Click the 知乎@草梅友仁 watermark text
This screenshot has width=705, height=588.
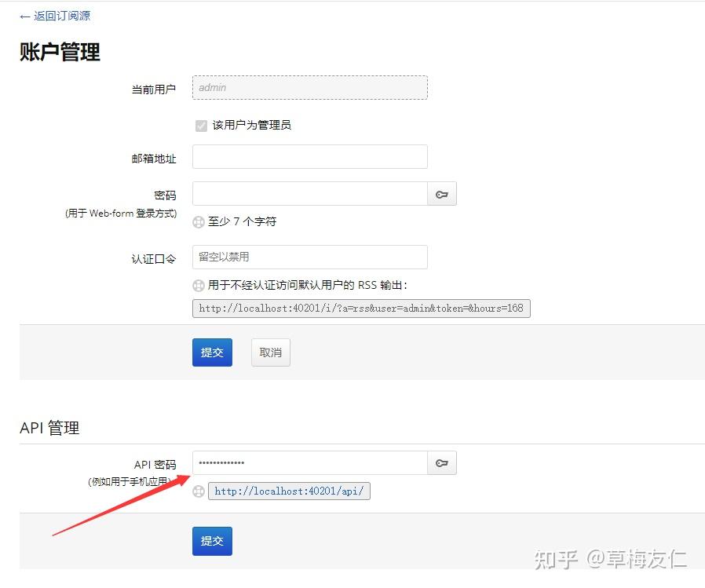(617, 560)
